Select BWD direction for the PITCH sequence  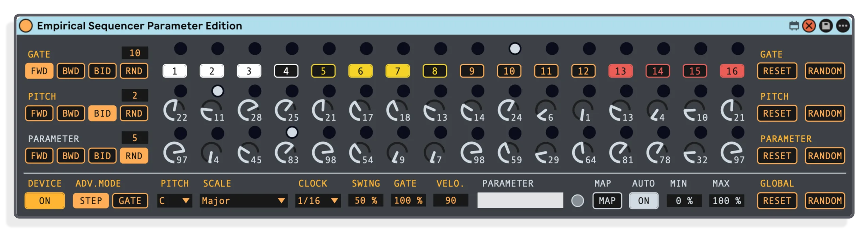(x=71, y=113)
